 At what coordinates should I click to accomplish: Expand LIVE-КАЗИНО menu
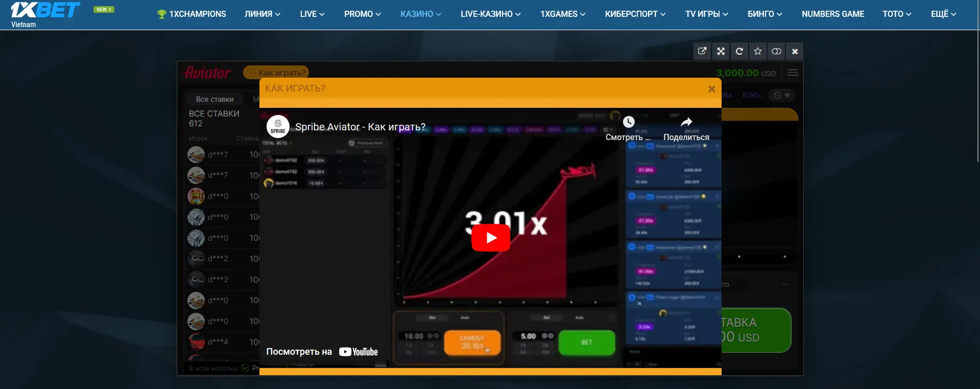tap(491, 14)
